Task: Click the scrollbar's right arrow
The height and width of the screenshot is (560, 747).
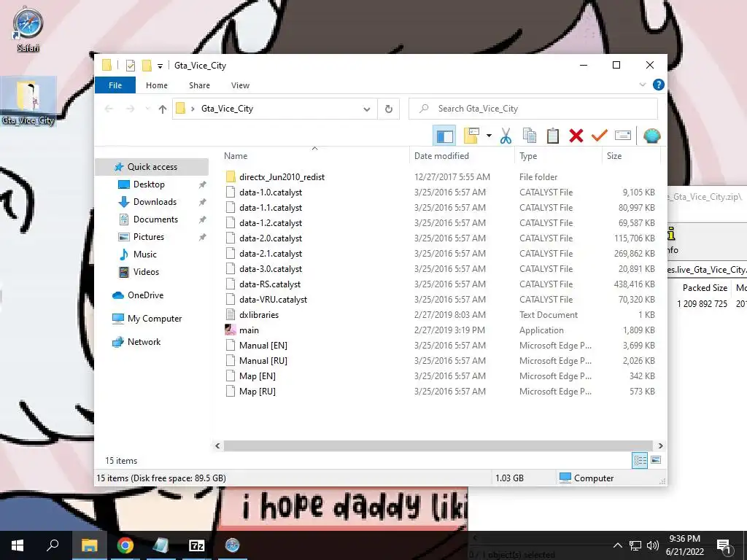Action: coord(660,446)
